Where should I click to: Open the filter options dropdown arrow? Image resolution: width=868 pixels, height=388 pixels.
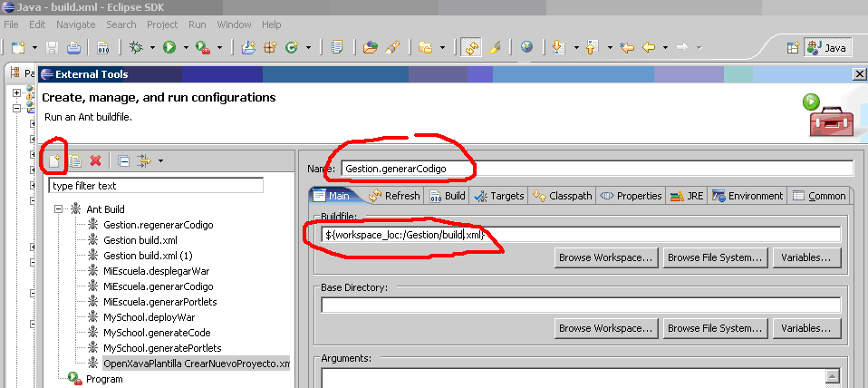[x=160, y=161]
